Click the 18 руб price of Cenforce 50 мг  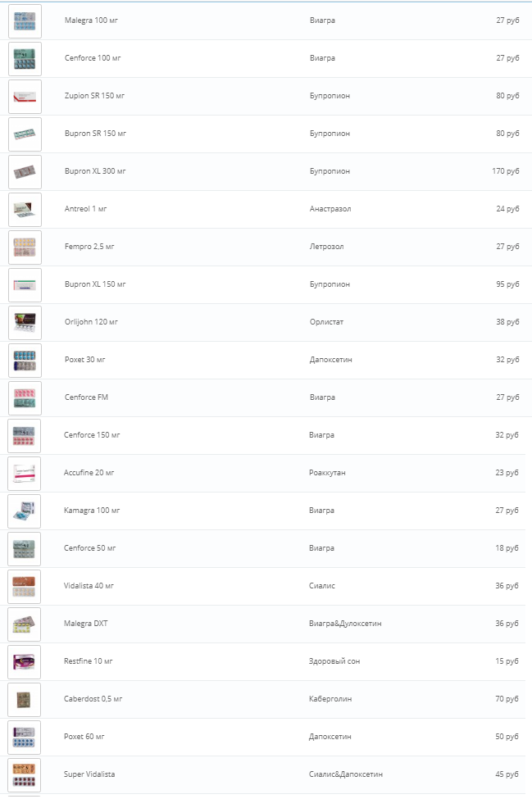[507, 548]
